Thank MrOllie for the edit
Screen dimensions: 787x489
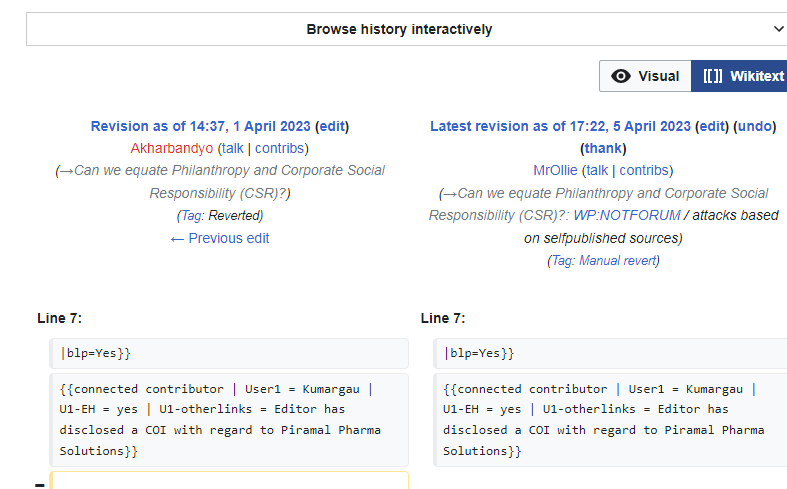[603, 148]
